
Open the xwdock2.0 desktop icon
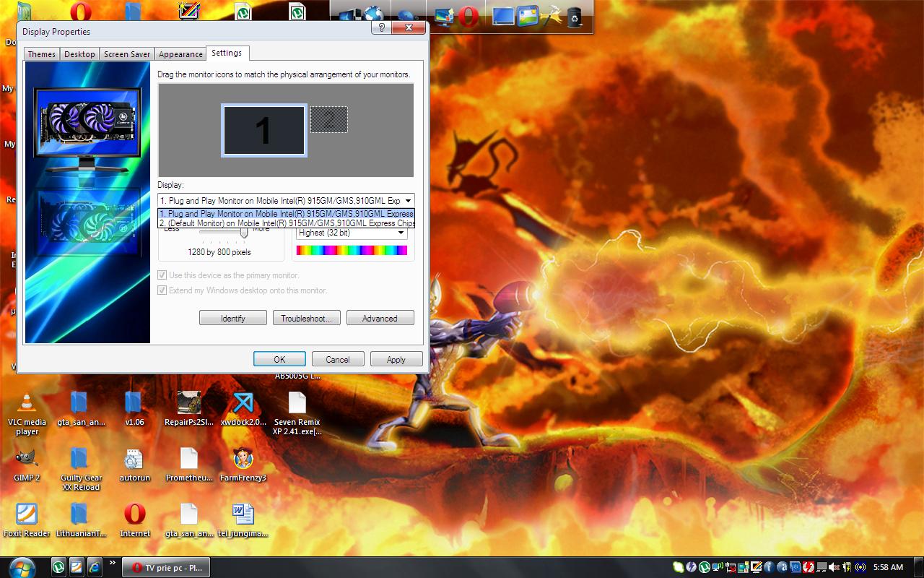coord(243,408)
